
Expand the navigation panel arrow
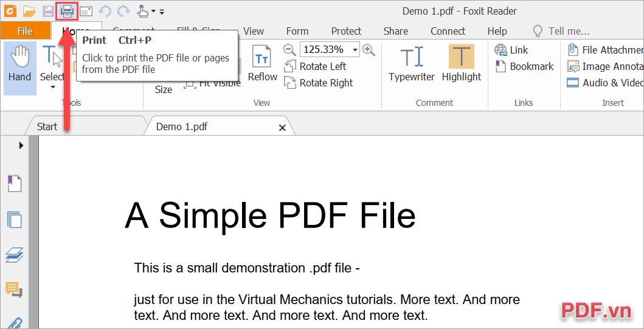21,145
